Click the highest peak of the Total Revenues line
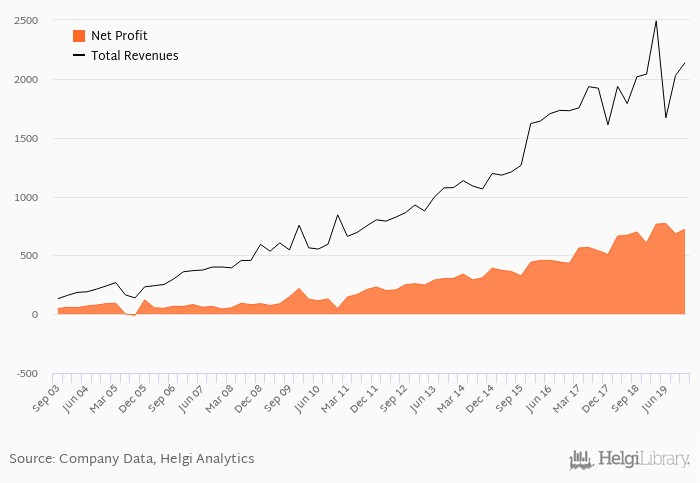The image size is (700, 483). tap(656, 21)
